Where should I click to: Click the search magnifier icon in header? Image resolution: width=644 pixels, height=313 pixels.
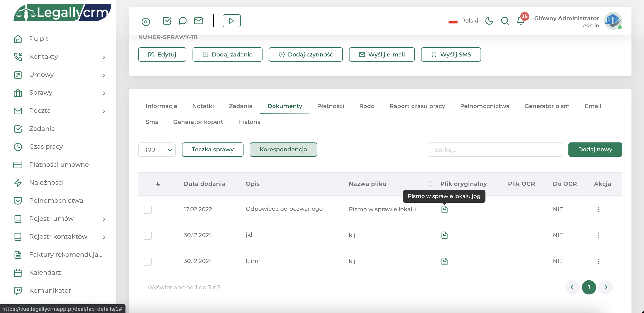click(505, 21)
